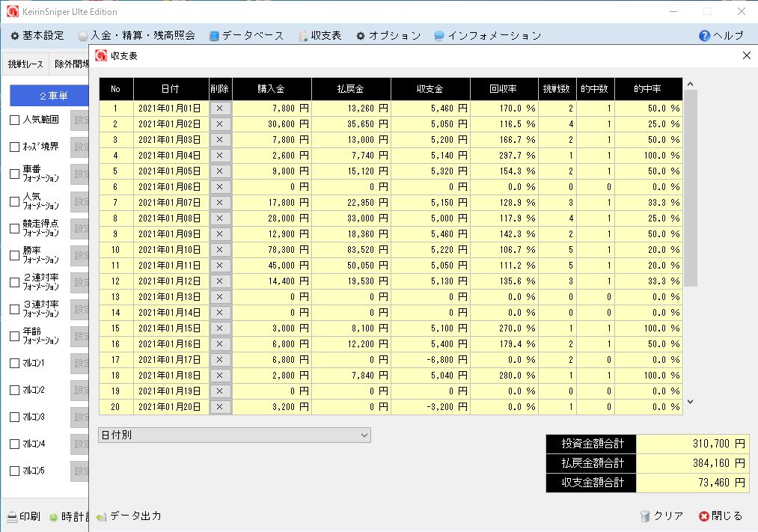This screenshot has height=532, width=758.
Task: Toggle the 2連対率フォーメーション checkbox
Action: click(x=15, y=282)
